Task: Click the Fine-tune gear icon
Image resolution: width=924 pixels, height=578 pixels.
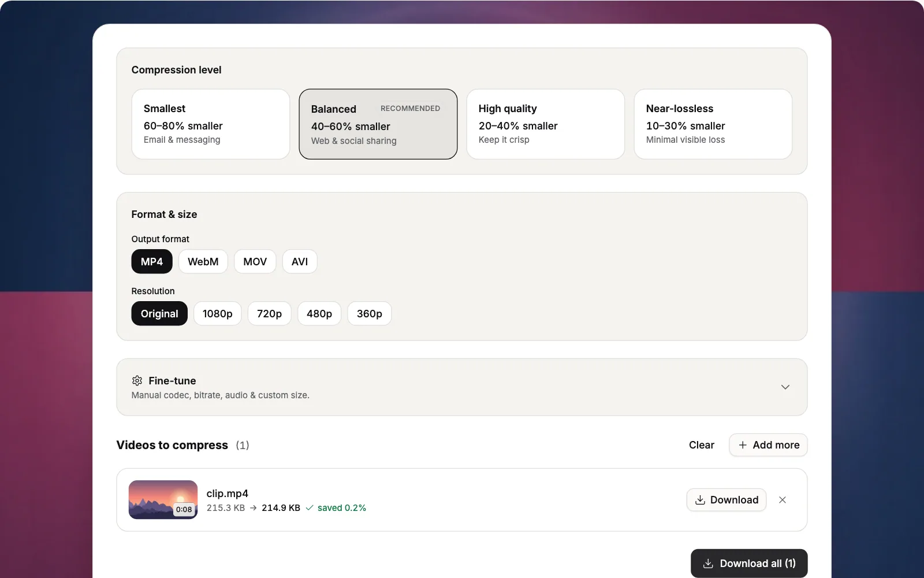Action: coord(137,380)
